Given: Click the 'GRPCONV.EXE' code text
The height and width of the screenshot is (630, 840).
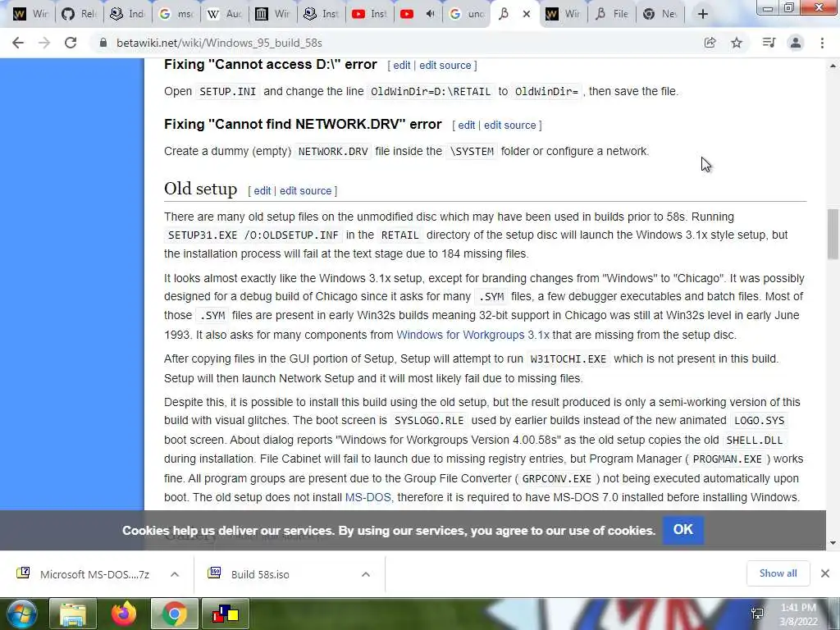Looking at the screenshot, I should [x=557, y=478].
